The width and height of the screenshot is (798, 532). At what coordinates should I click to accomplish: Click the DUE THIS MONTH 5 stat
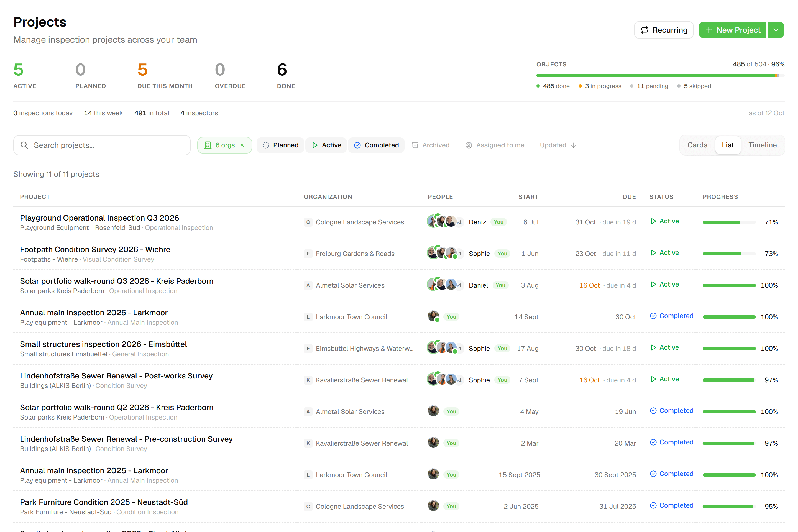[165, 75]
